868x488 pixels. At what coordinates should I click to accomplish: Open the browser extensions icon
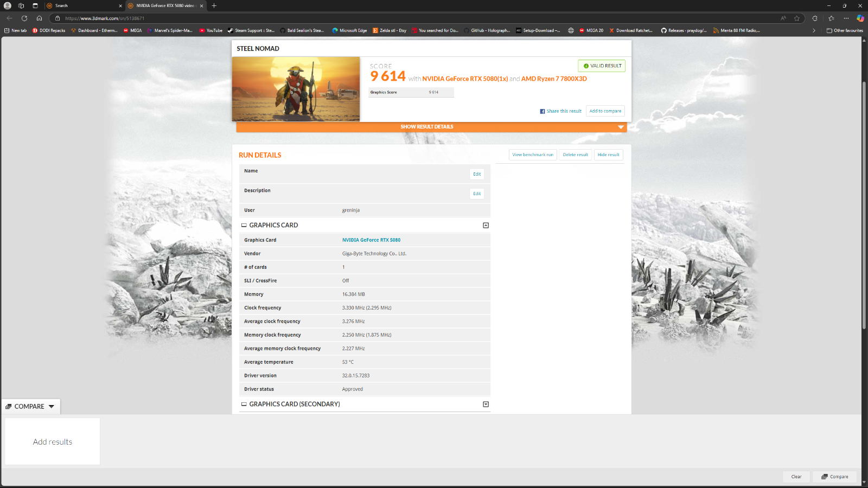(814, 18)
